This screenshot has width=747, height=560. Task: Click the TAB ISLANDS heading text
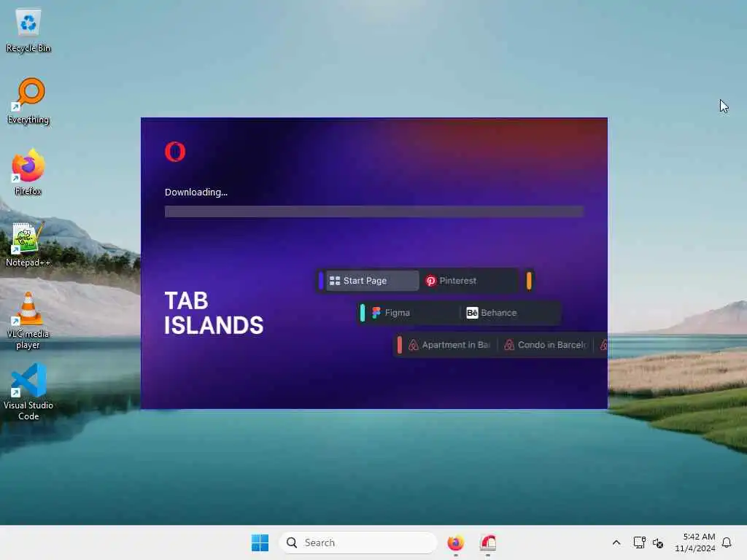214,314
